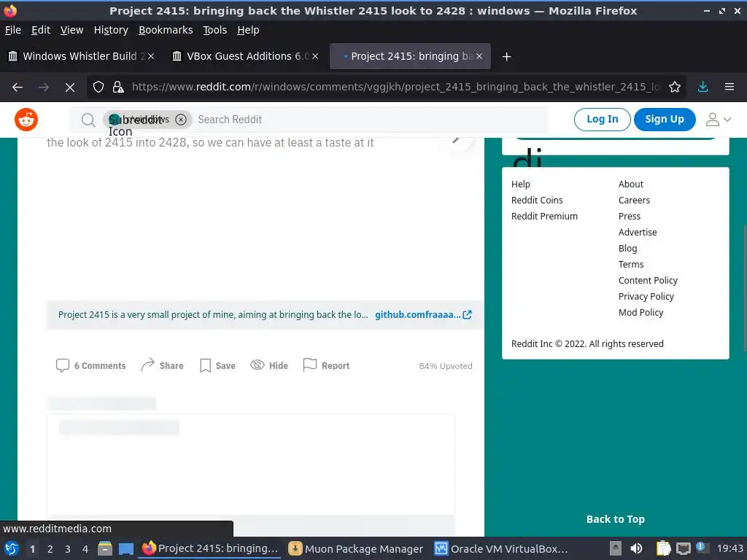Close the Windows Whistler Build tab
The width and height of the screenshot is (747, 560).
[x=150, y=57]
